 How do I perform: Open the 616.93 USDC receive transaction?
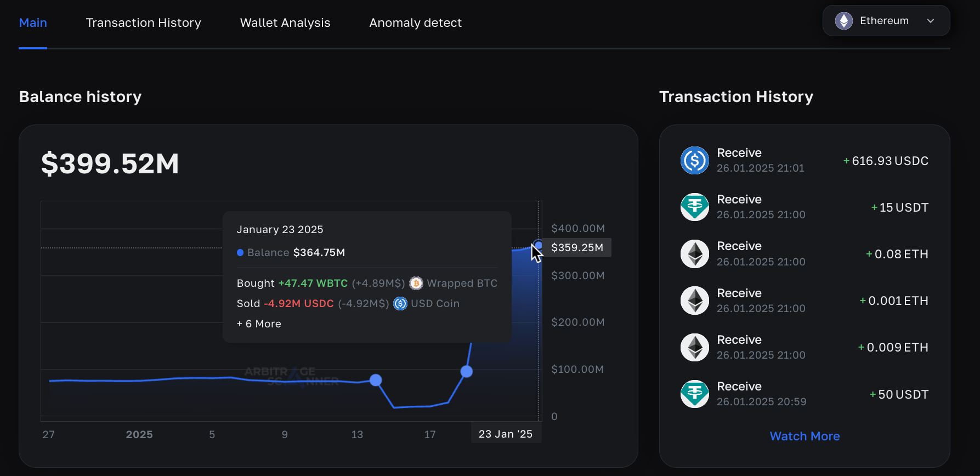coord(804,161)
